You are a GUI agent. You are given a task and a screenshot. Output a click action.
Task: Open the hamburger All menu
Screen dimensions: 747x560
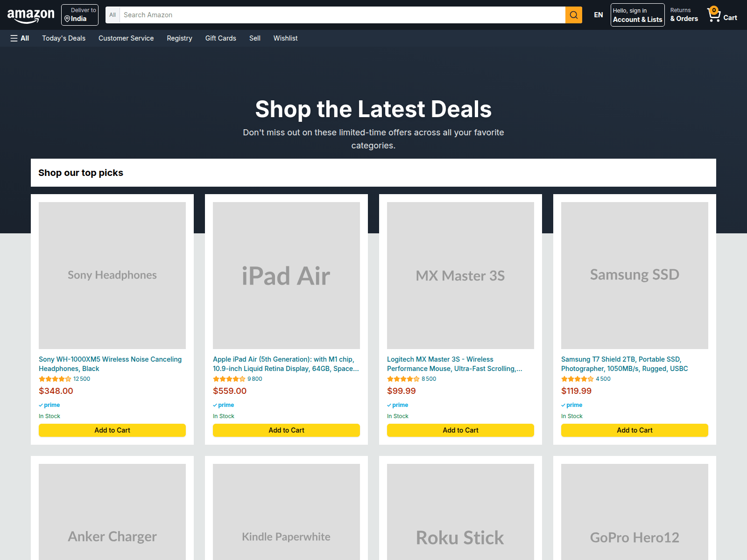point(20,38)
